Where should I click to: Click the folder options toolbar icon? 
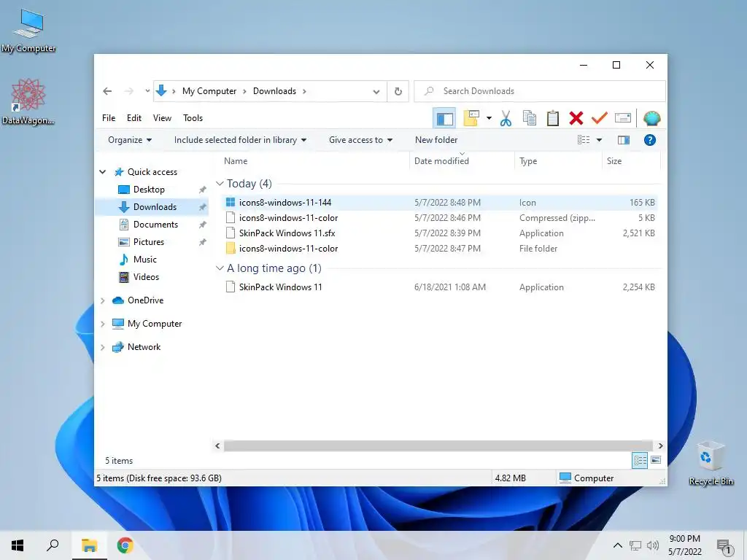[471, 118]
